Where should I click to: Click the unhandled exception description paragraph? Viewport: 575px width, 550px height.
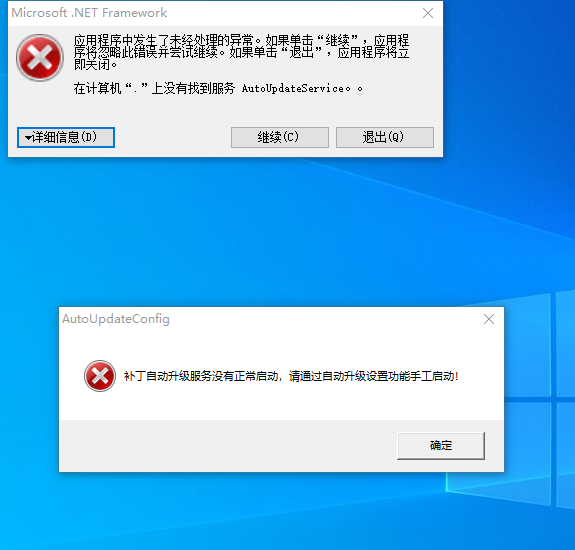tap(241, 52)
